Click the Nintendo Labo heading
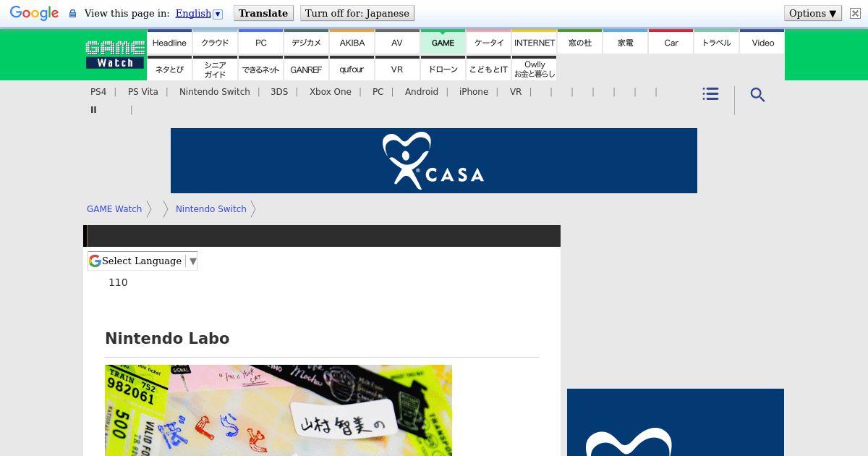 (x=167, y=339)
